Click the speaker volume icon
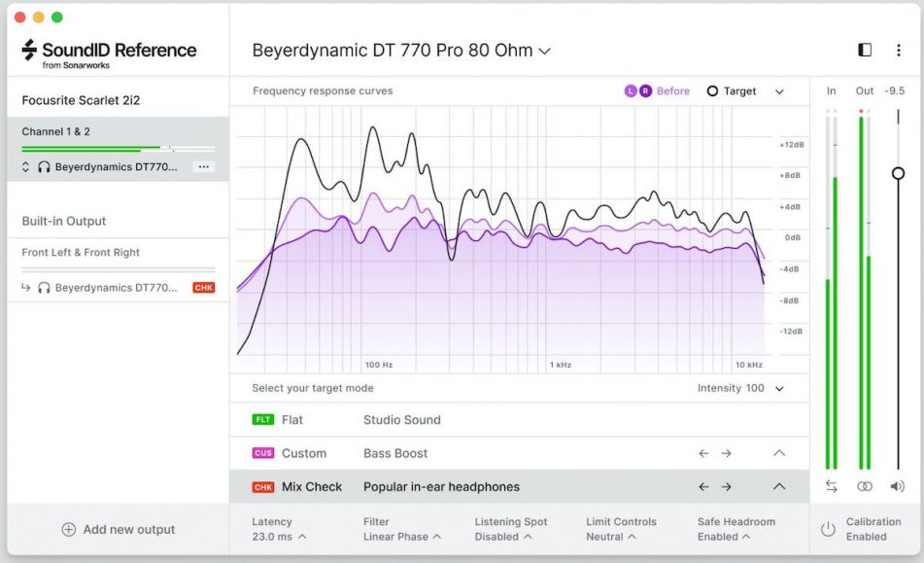 (898, 486)
